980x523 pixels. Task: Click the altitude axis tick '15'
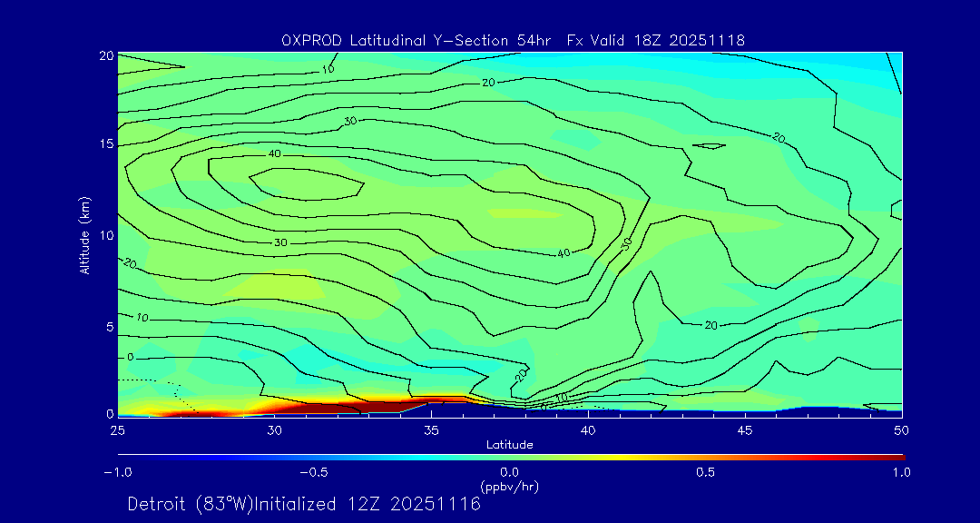[x=106, y=145]
